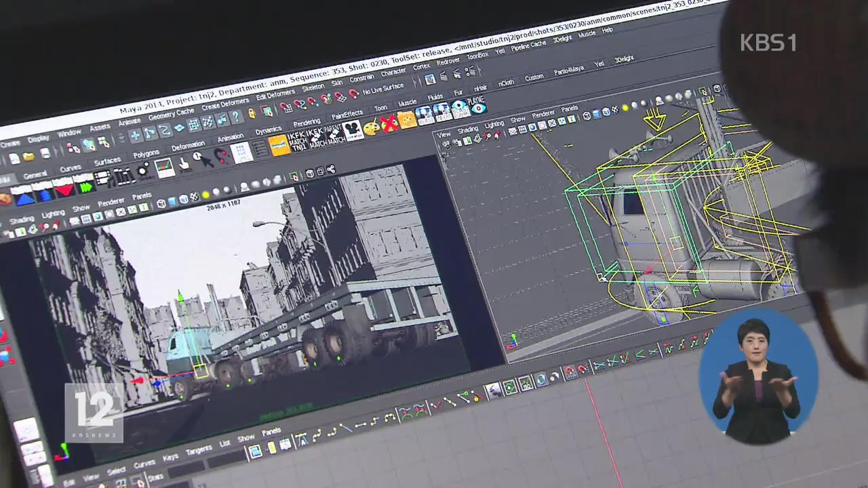This screenshot has height=488, width=868.
Task: Click the yellow arrow truck rig control
Action: [655, 119]
